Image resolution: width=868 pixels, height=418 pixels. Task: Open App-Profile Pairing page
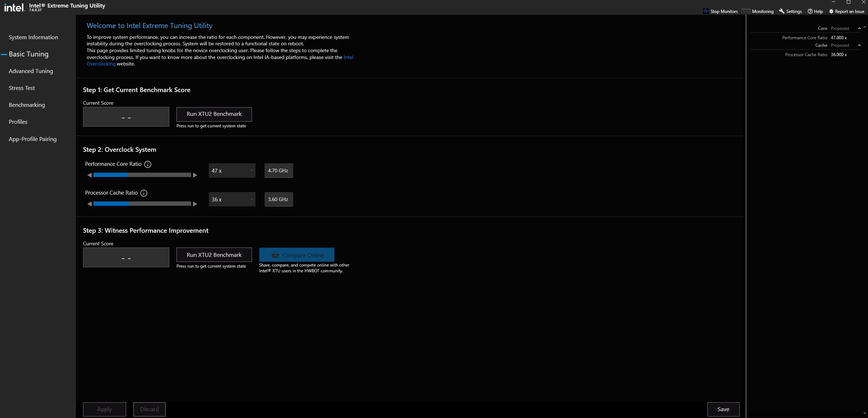pos(33,139)
